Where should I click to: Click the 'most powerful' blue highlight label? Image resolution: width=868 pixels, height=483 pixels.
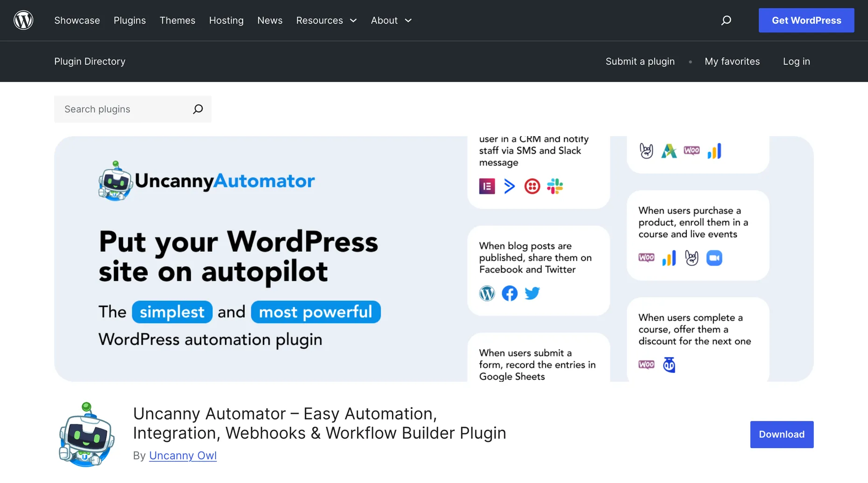(316, 312)
